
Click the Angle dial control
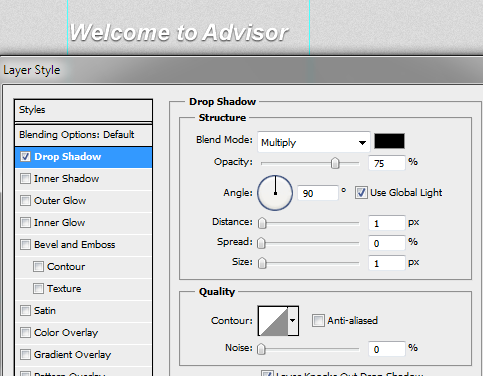coord(275,193)
